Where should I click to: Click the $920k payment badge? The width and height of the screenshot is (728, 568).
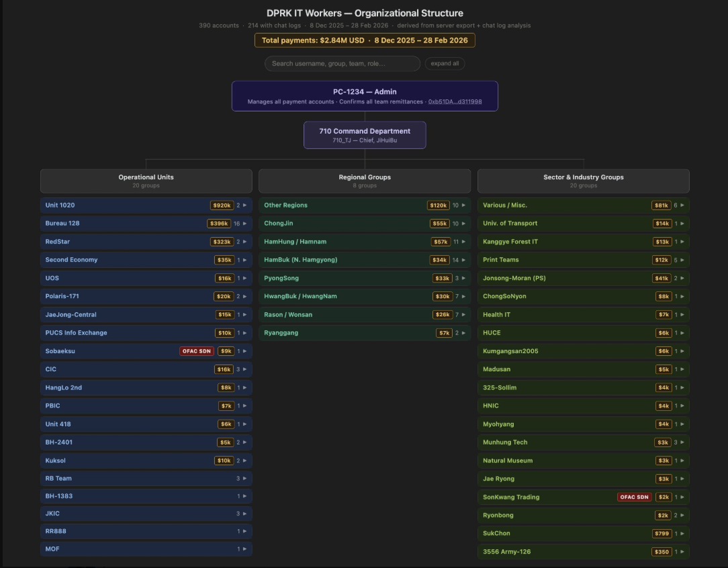pyautogui.click(x=222, y=205)
